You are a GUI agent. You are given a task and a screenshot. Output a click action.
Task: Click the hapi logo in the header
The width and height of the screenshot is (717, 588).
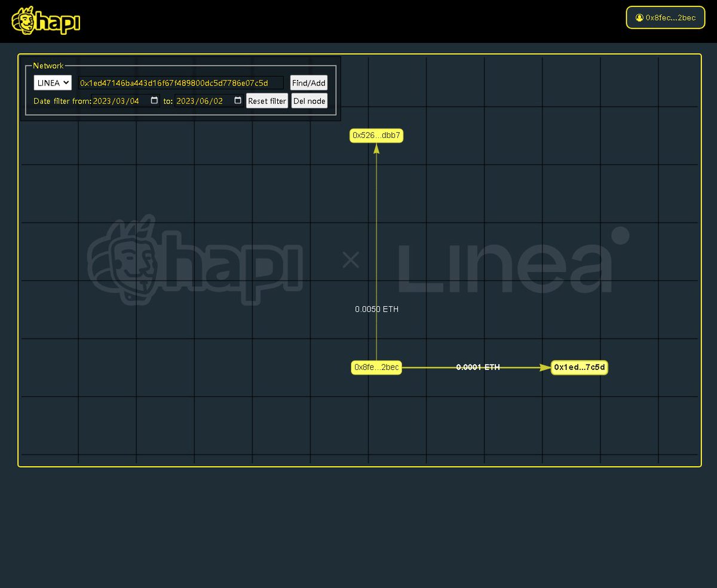click(x=46, y=21)
